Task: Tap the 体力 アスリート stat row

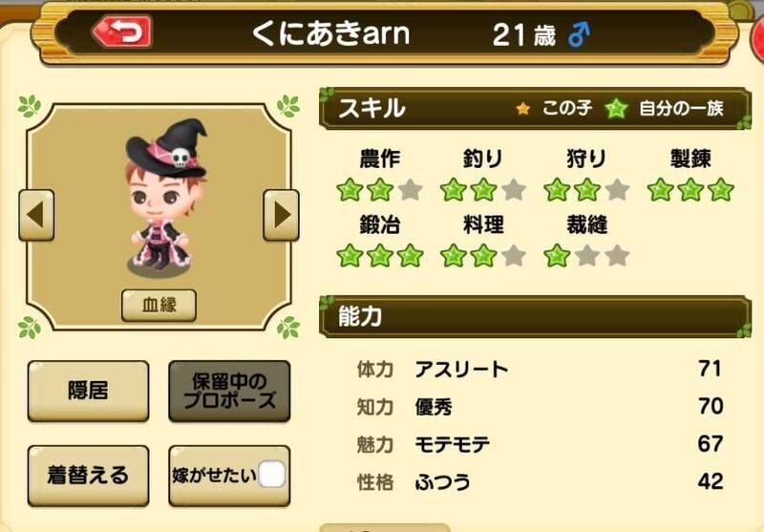Action: point(539,369)
